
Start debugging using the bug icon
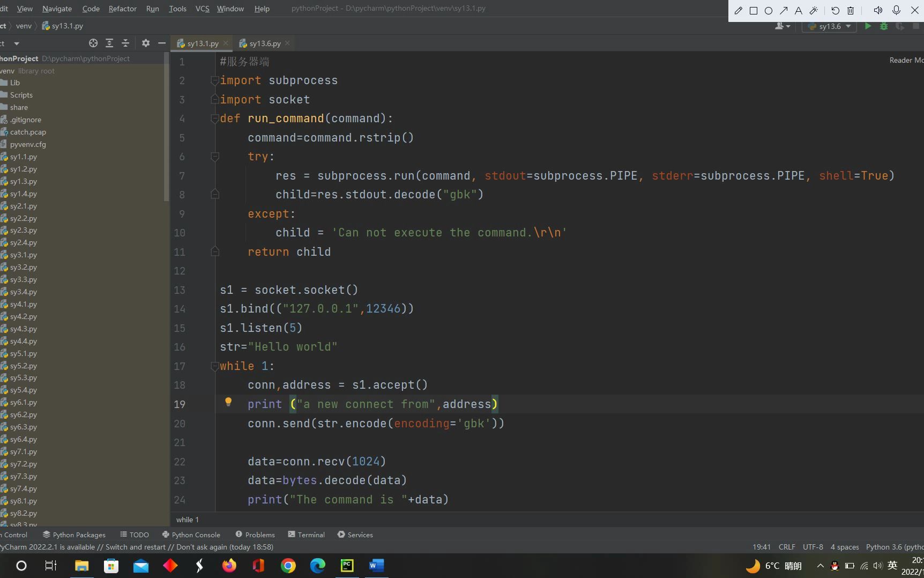pos(884,26)
